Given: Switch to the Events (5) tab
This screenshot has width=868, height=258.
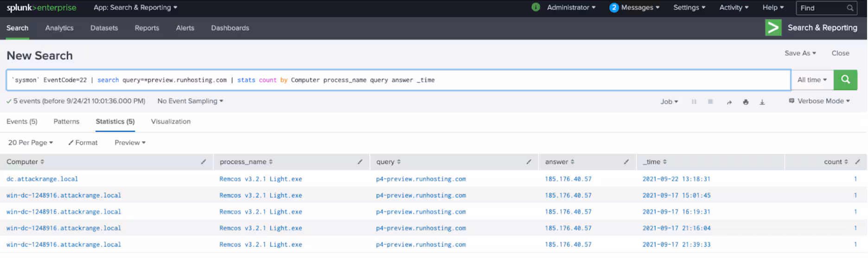Looking at the screenshot, I should pos(22,122).
